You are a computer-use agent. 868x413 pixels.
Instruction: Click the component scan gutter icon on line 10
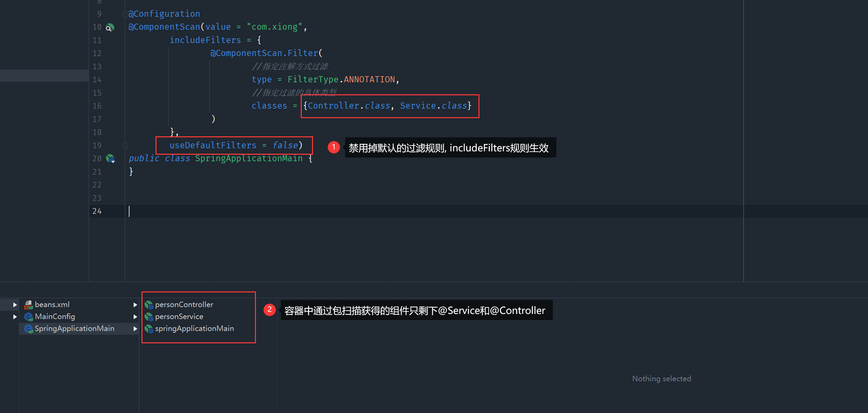[x=110, y=27]
